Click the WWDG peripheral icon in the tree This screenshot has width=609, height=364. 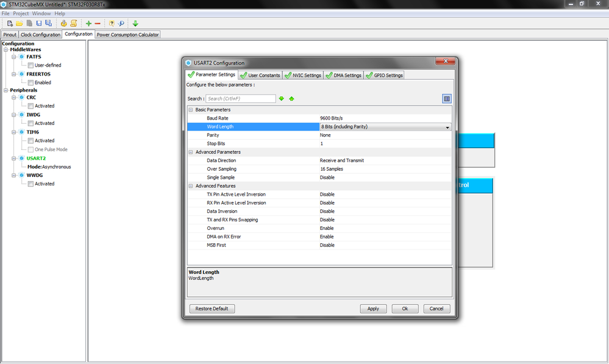click(22, 175)
